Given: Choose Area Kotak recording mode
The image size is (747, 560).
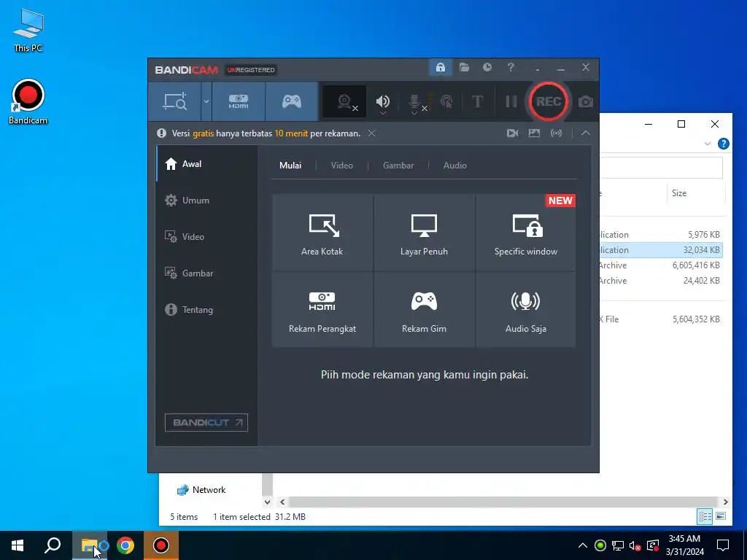Looking at the screenshot, I should [322, 233].
